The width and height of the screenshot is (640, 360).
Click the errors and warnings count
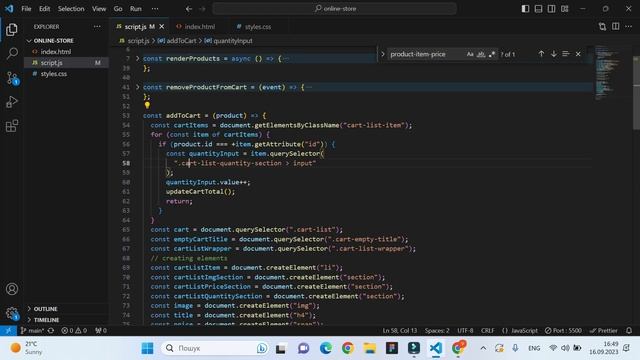pos(74,331)
